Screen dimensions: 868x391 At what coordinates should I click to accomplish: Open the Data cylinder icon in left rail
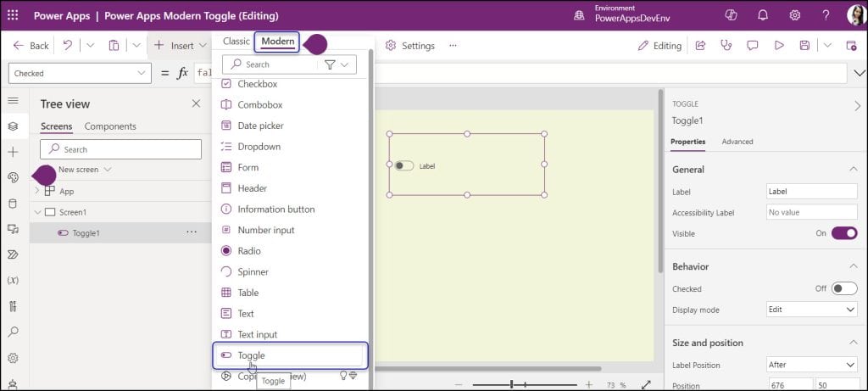[x=13, y=204]
